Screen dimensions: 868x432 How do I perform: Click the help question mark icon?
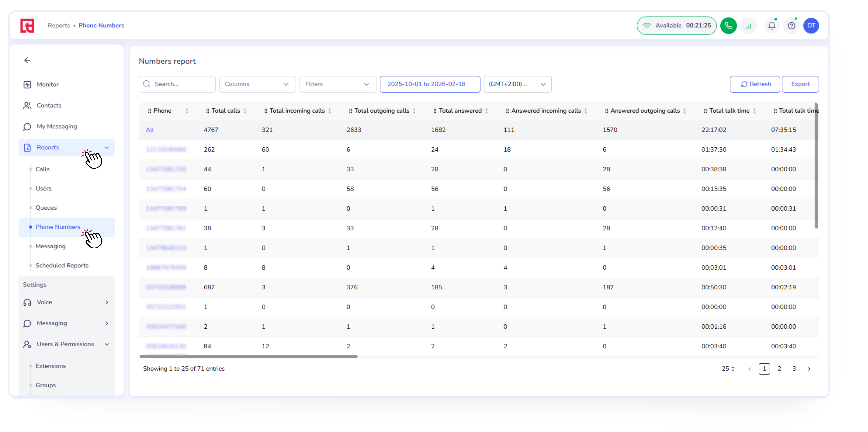tap(791, 26)
